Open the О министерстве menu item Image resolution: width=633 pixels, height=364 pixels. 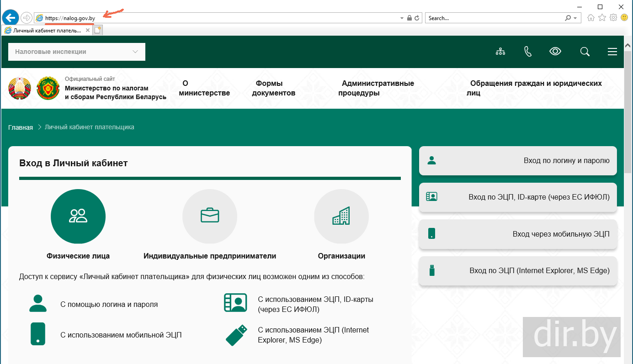pyautogui.click(x=204, y=88)
